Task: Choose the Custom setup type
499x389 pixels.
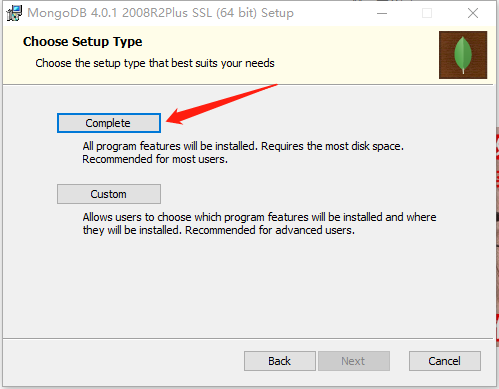Action: click(x=109, y=194)
